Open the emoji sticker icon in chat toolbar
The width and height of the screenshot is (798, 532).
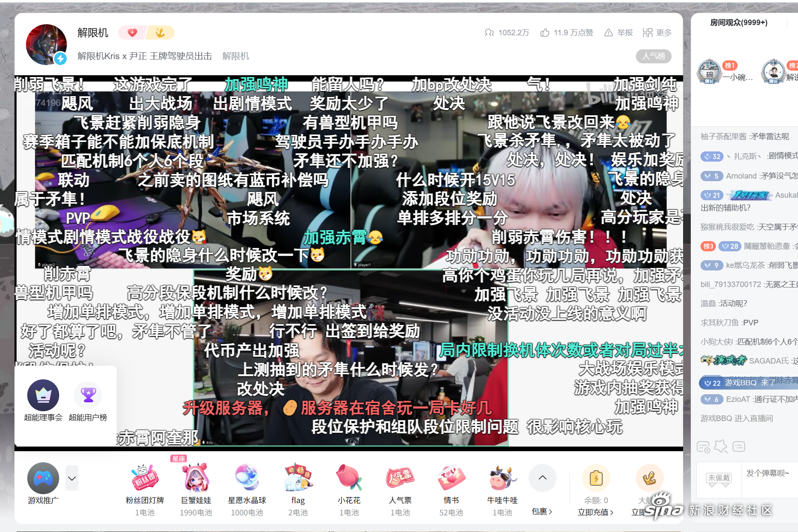coord(721,447)
